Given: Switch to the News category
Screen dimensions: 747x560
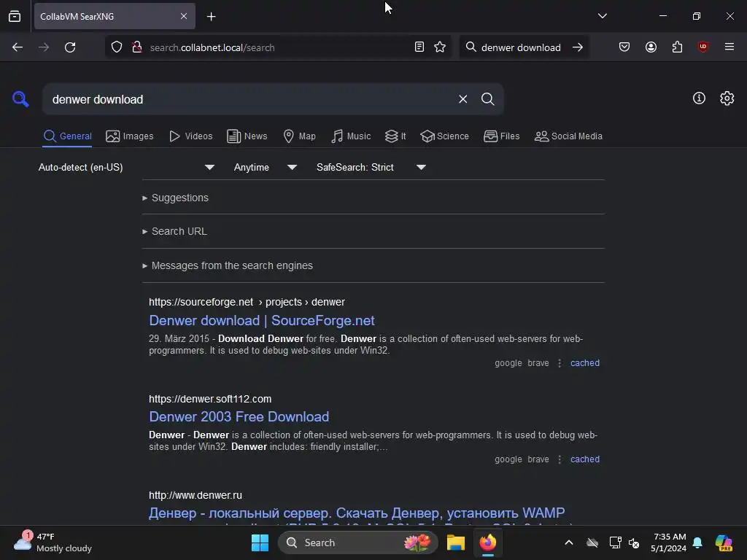Looking at the screenshot, I should [x=247, y=136].
